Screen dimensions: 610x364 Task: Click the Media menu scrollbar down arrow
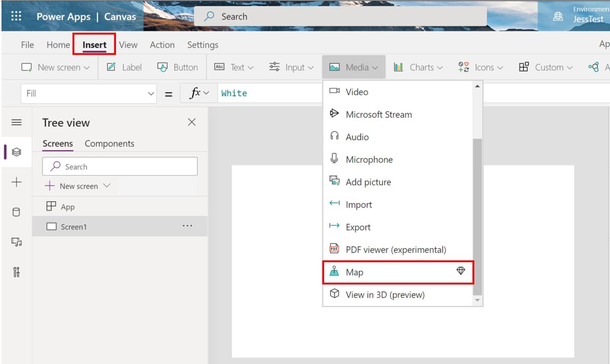[x=477, y=300]
